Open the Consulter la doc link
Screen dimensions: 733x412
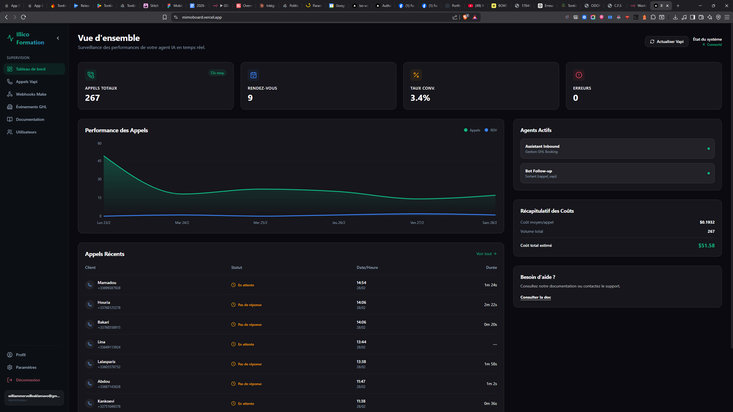click(535, 297)
